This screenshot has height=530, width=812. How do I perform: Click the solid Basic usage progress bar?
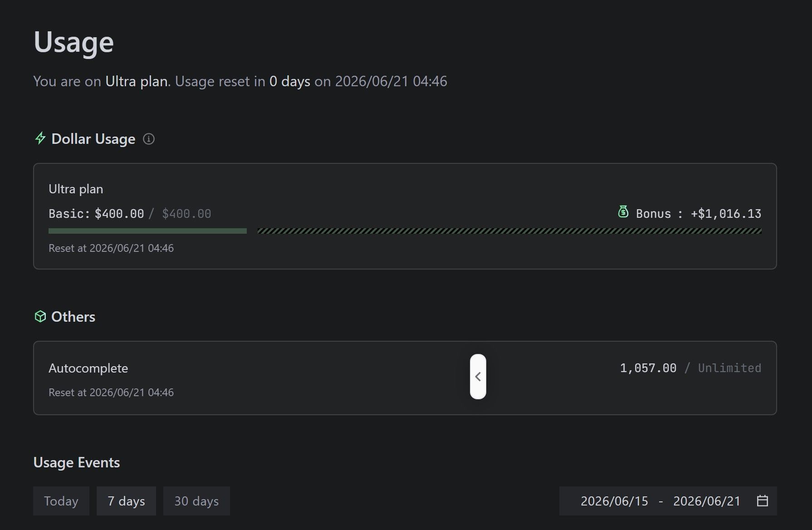point(147,231)
